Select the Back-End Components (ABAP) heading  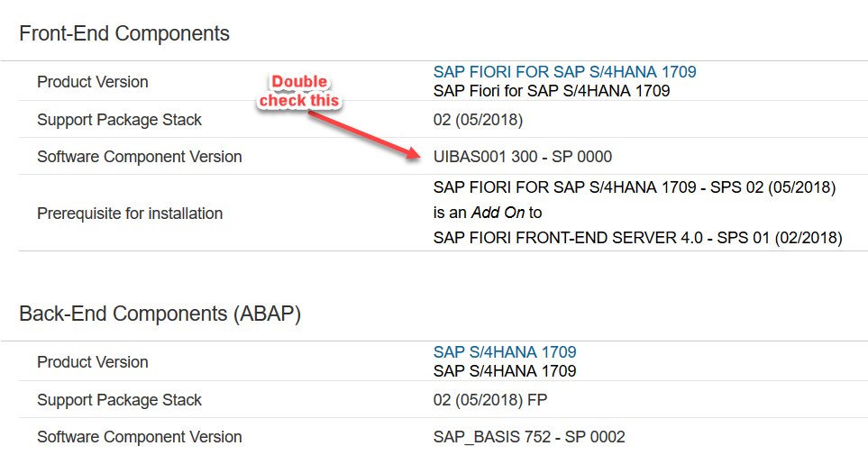pyautogui.click(x=160, y=314)
